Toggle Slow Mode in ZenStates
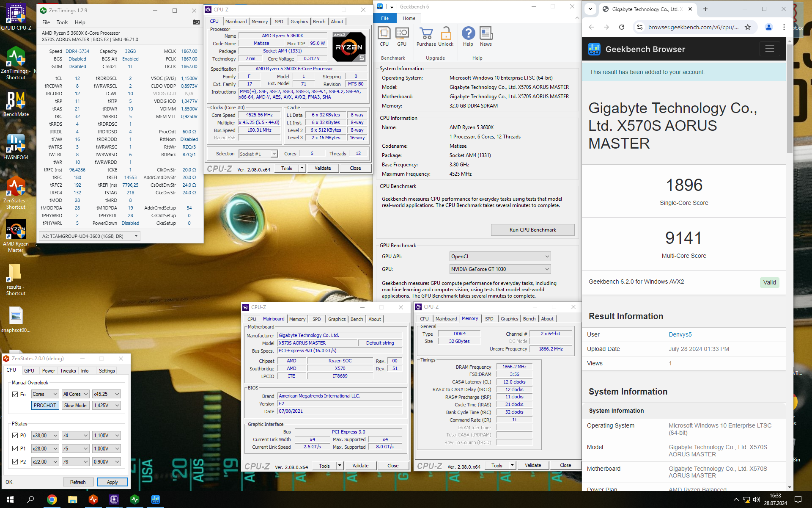The height and width of the screenshot is (508, 812). click(75, 406)
